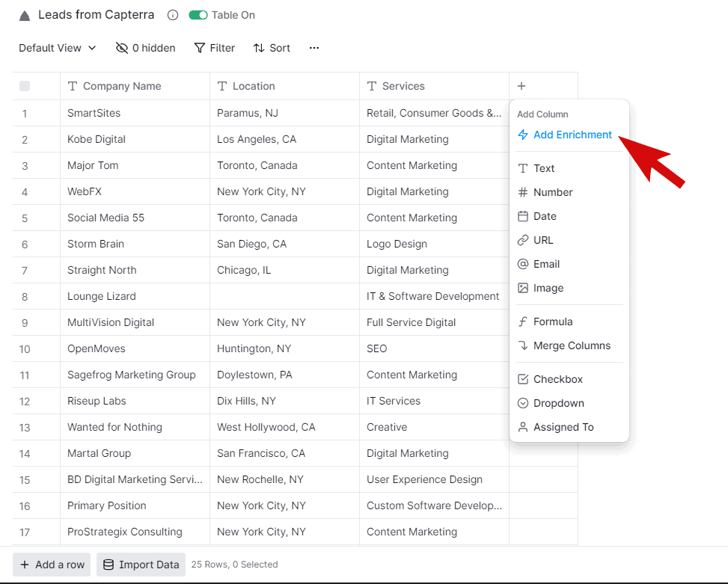Click the Import Data button
This screenshot has height=584, width=728.
point(141,565)
